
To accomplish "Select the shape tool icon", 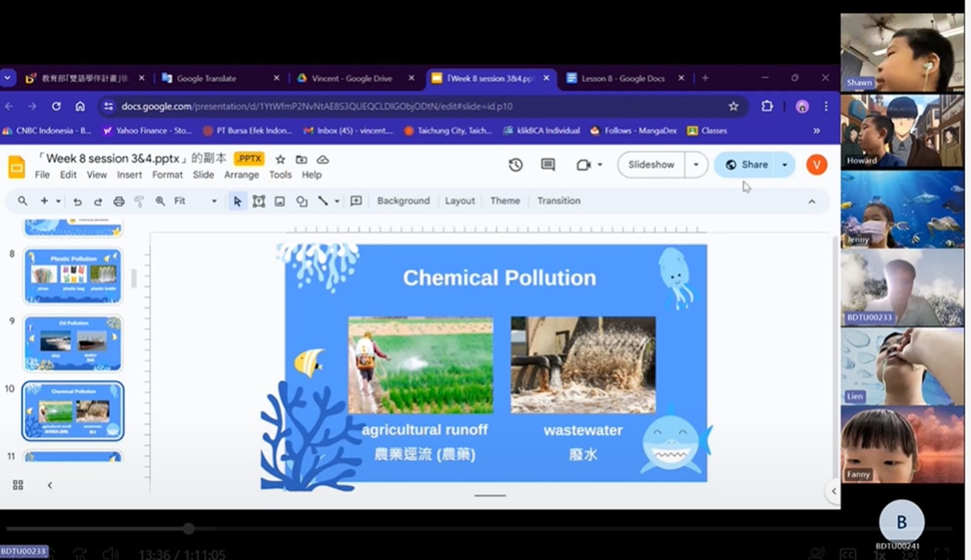I will 302,201.
